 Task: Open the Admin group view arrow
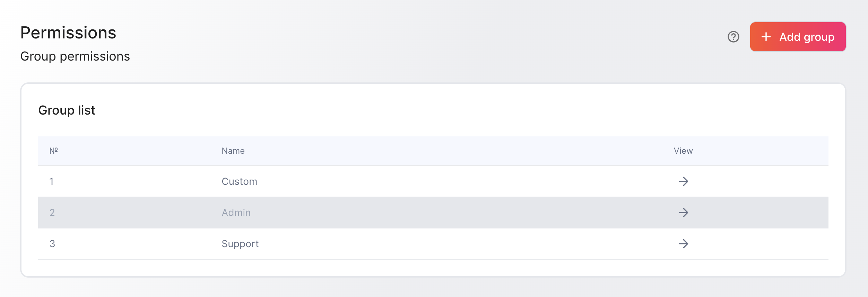683,213
